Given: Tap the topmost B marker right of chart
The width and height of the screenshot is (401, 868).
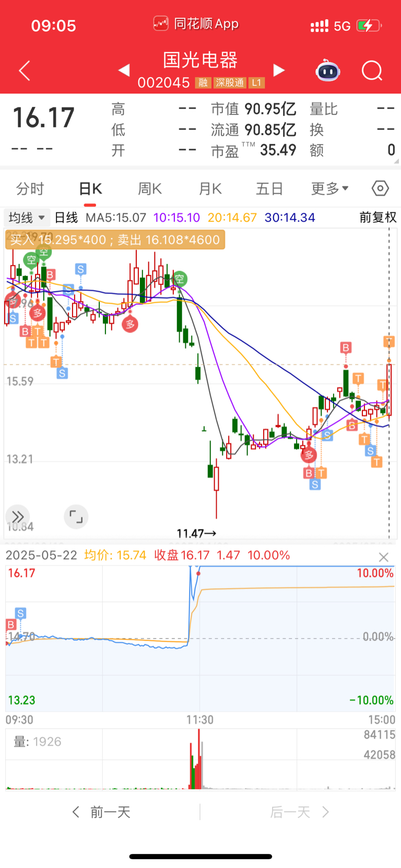Looking at the screenshot, I should tap(346, 347).
